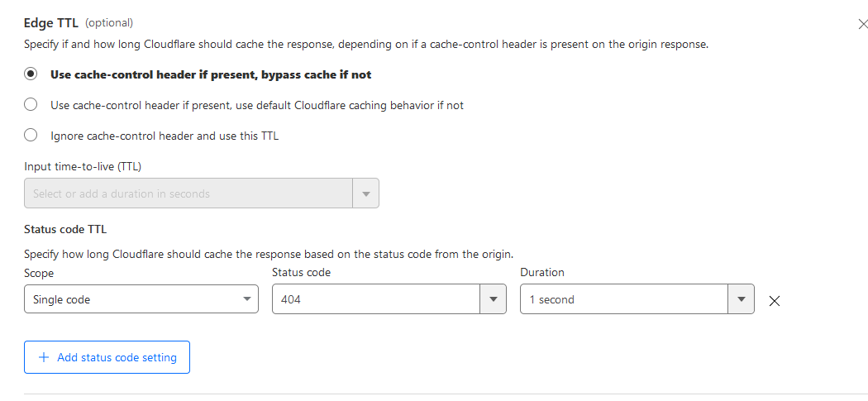Click Add status code setting button

[x=107, y=358]
